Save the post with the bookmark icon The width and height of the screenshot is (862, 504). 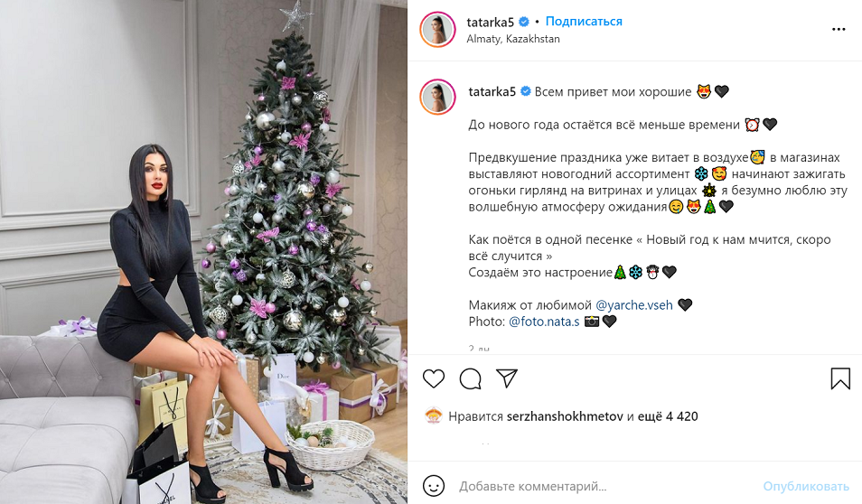point(840,378)
